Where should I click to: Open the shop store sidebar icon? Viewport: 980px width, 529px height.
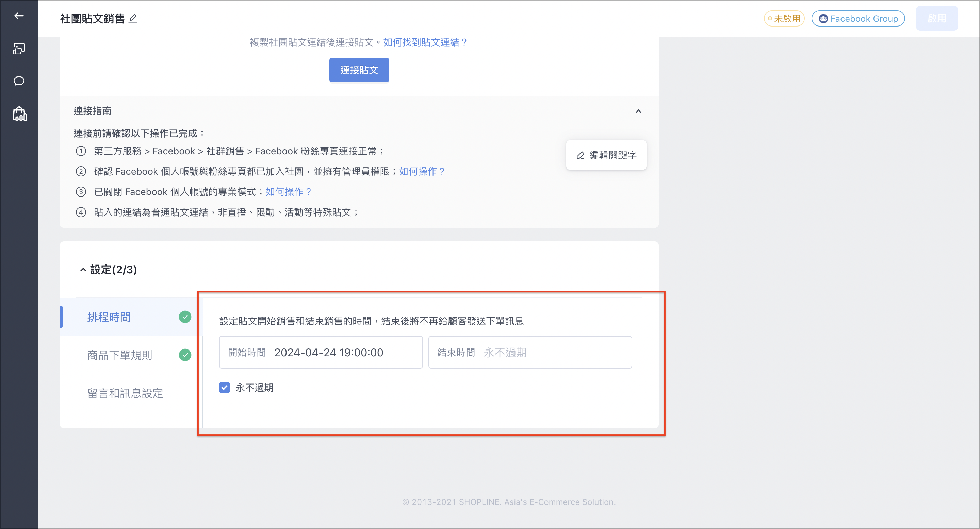19,114
